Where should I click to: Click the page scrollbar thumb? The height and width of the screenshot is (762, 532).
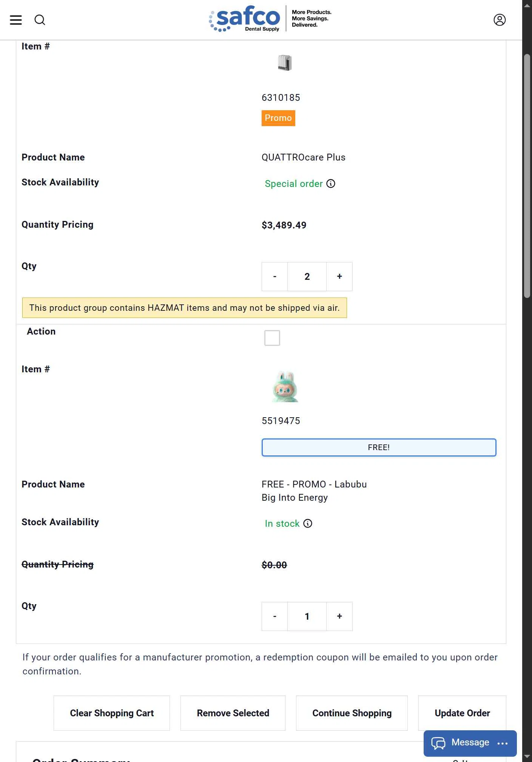[527, 176]
